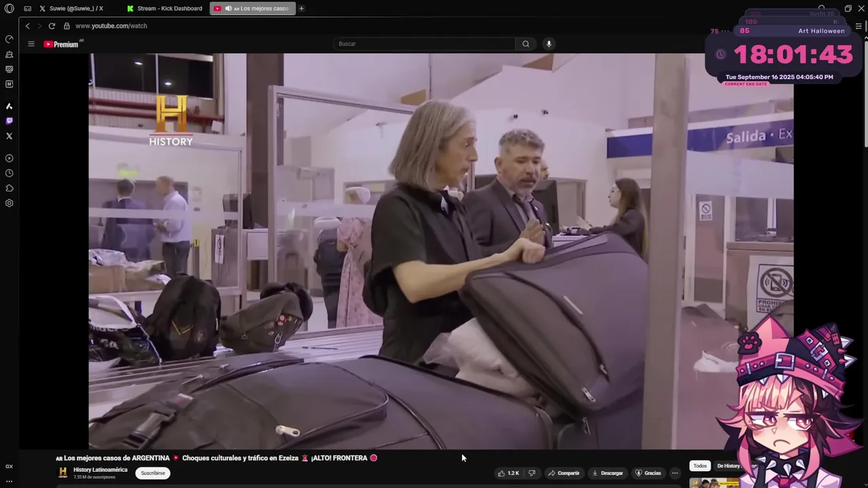Viewport: 868px width, 488px height.
Task: Open the Opera GX main menu logo
Action: point(9,9)
